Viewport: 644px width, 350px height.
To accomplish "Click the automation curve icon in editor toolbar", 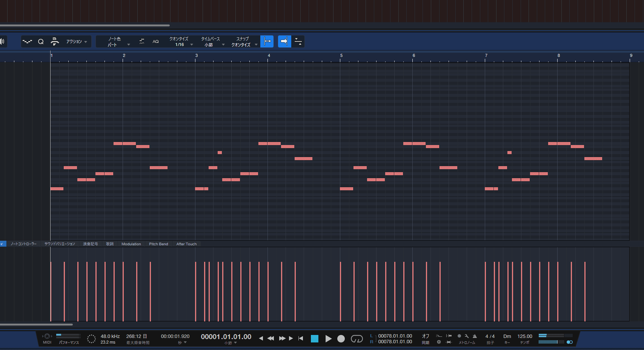I will pos(27,41).
